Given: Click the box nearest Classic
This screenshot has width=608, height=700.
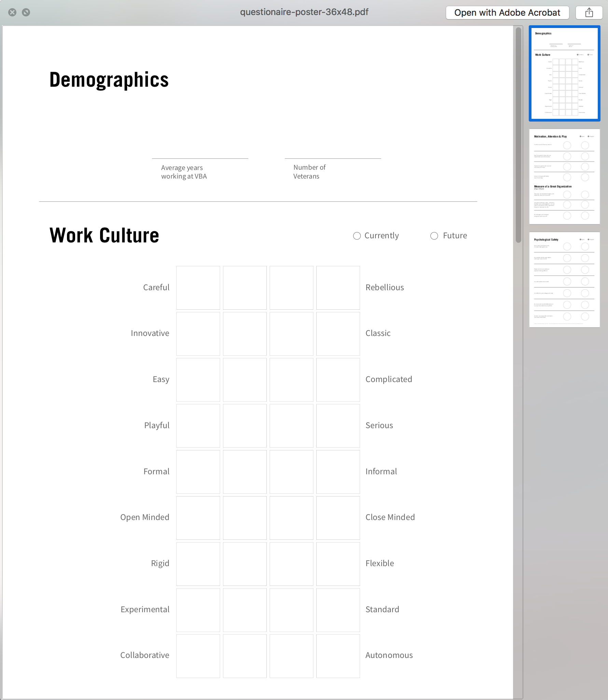Looking at the screenshot, I should 338,334.
